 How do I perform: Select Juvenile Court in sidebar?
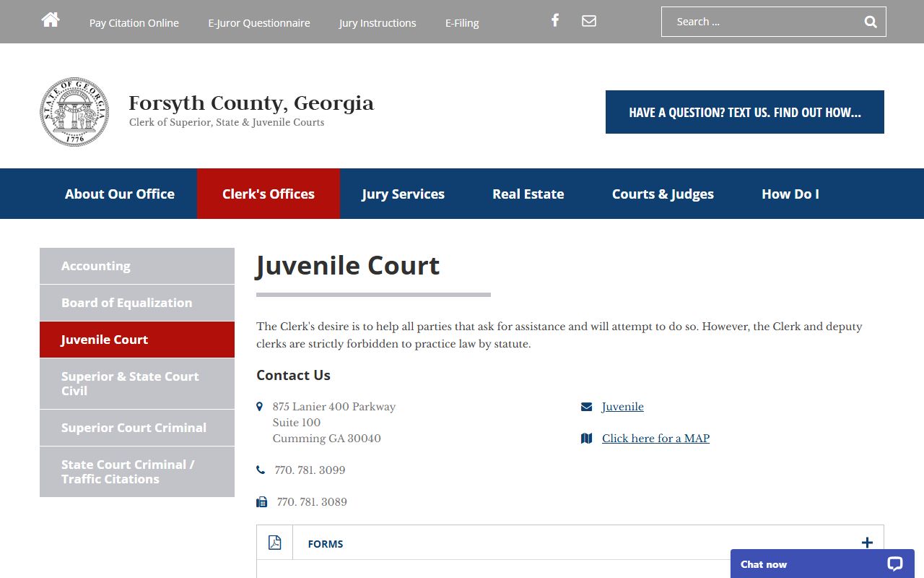pyautogui.click(x=137, y=340)
